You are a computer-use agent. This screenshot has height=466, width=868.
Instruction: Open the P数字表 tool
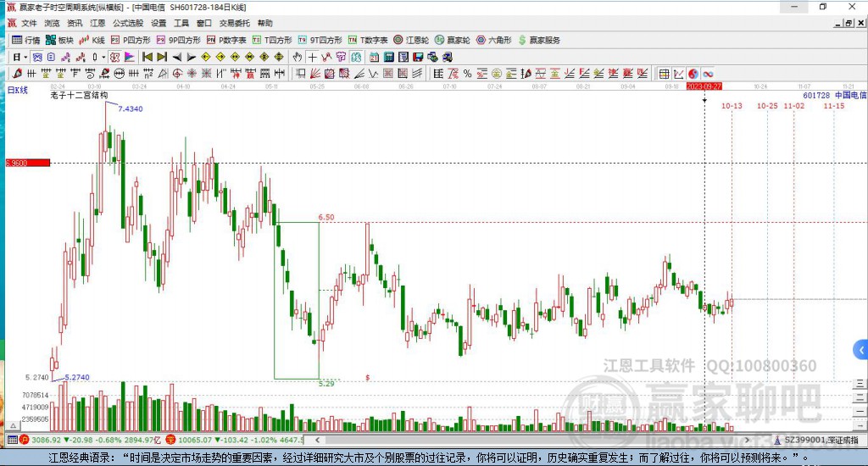(x=226, y=40)
